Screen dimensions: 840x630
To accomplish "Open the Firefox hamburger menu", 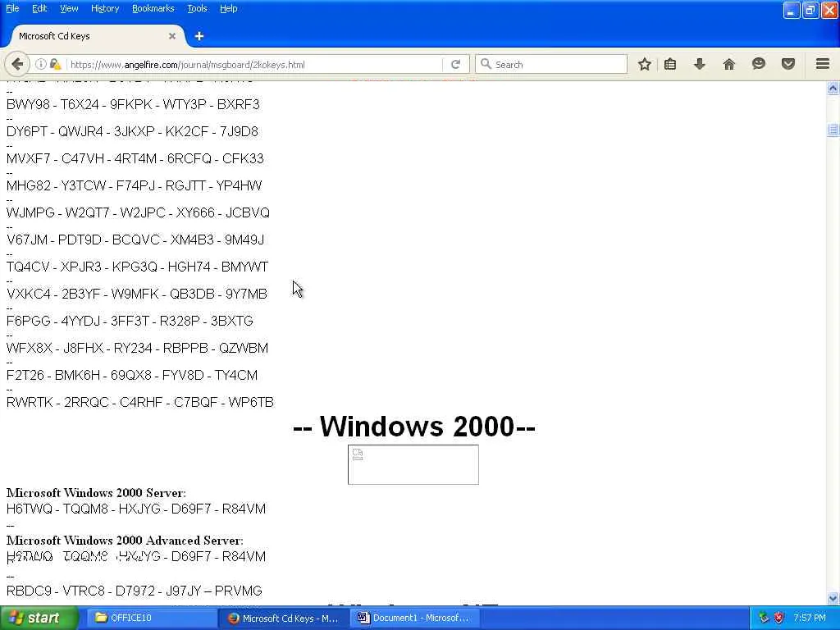I will [823, 64].
